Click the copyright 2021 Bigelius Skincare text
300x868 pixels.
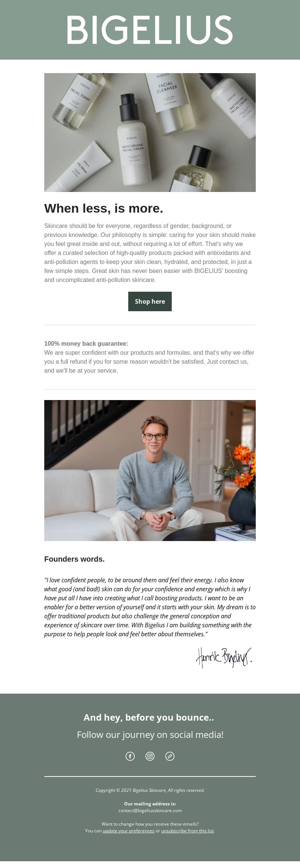[x=150, y=790]
